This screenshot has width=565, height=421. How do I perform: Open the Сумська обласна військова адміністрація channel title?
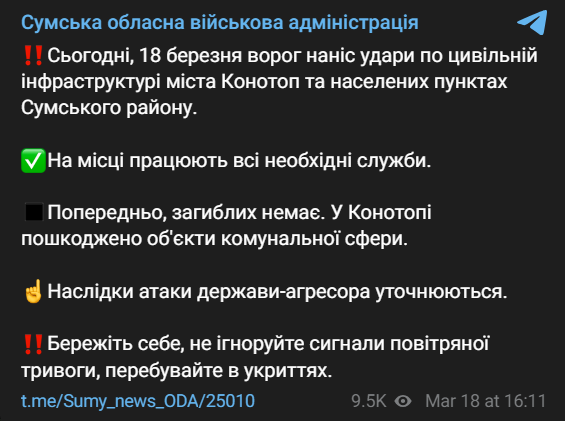[x=220, y=23]
